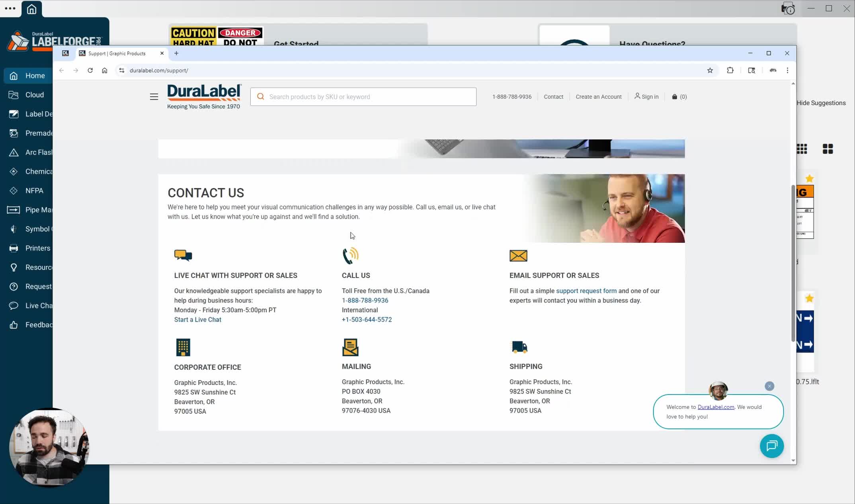
Task: Select Pipe Marker in LabelForge sidebar
Action: point(28,210)
